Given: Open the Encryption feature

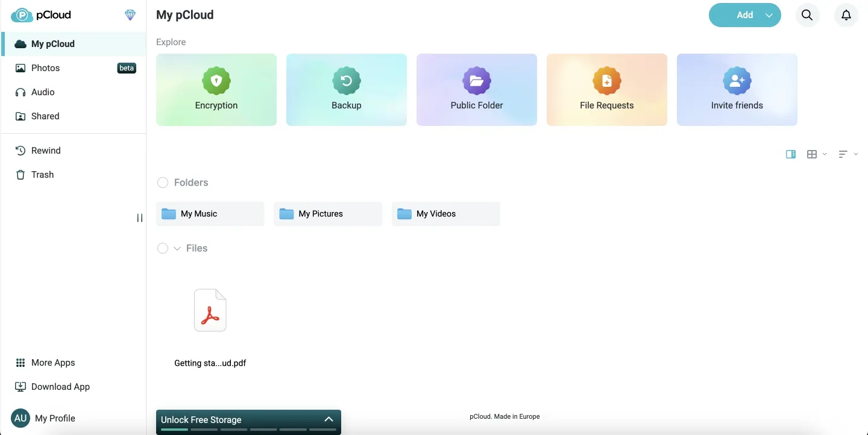Looking at the screenshot, I should pos(216,90).
